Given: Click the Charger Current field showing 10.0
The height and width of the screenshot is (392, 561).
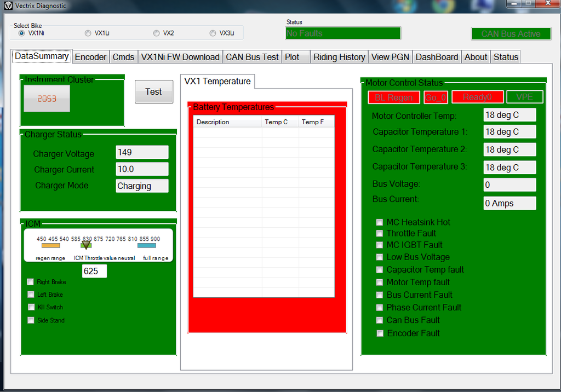Looking at the screenshot, I should tap(142, 169).
